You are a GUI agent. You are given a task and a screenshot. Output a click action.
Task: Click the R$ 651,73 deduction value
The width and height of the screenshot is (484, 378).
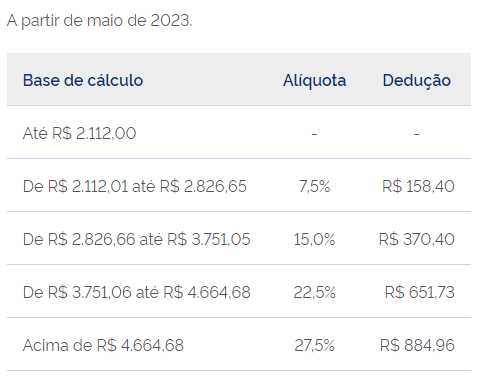point(420,292)
